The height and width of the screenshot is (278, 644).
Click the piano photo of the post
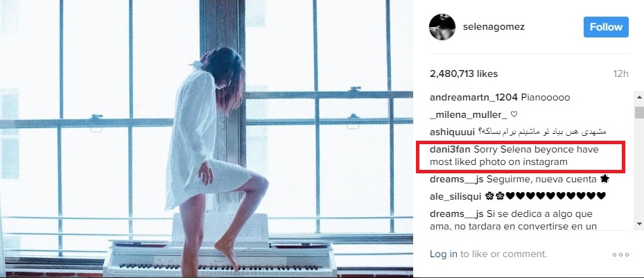[207, 139]
